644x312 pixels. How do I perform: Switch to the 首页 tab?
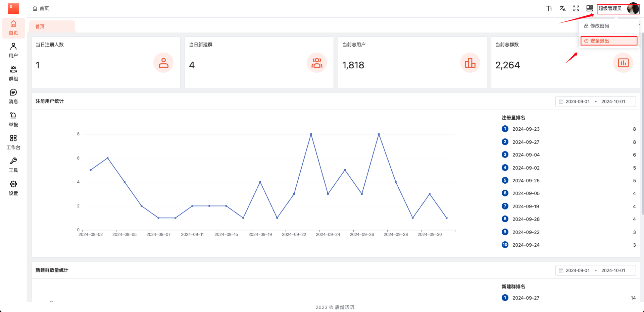coord(40,26)
